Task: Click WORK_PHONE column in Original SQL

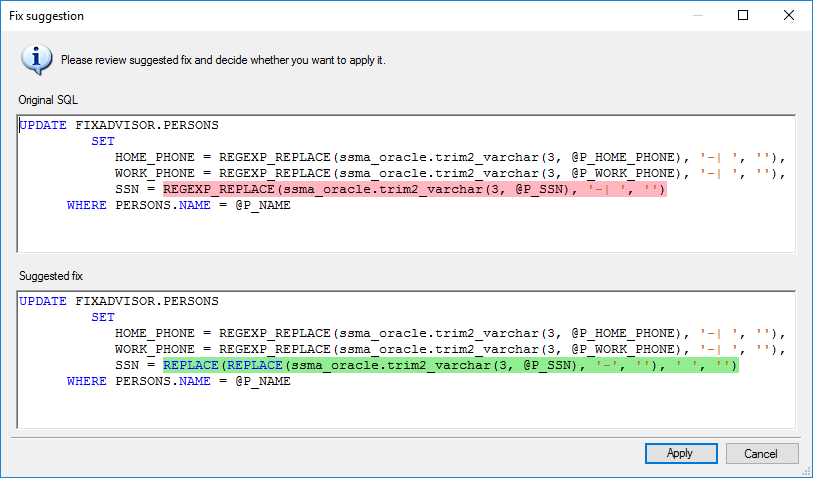Action: click(x=155, y=173)
